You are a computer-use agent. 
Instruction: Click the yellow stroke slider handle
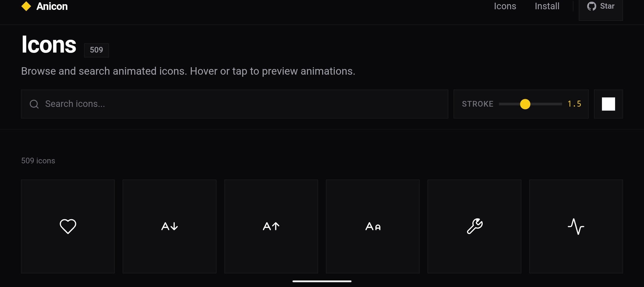pos(525,104)
